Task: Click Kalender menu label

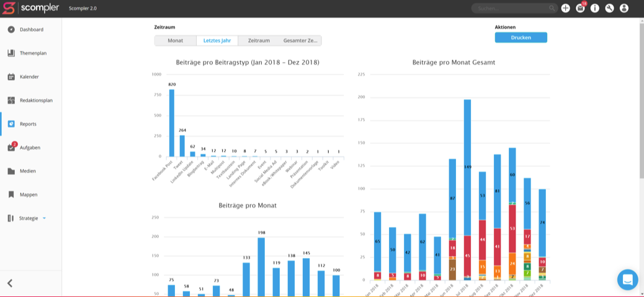Action: point(29,77)
